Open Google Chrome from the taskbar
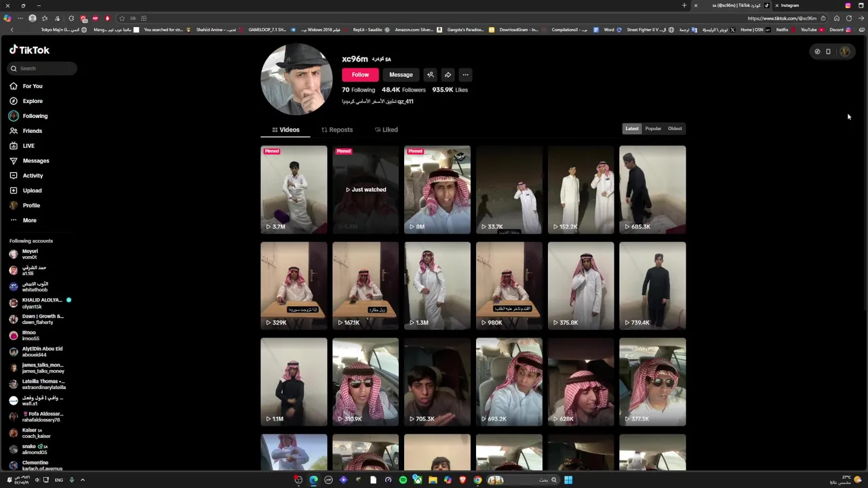This screenshot has width=868, height=488. (x=477, y=480)
